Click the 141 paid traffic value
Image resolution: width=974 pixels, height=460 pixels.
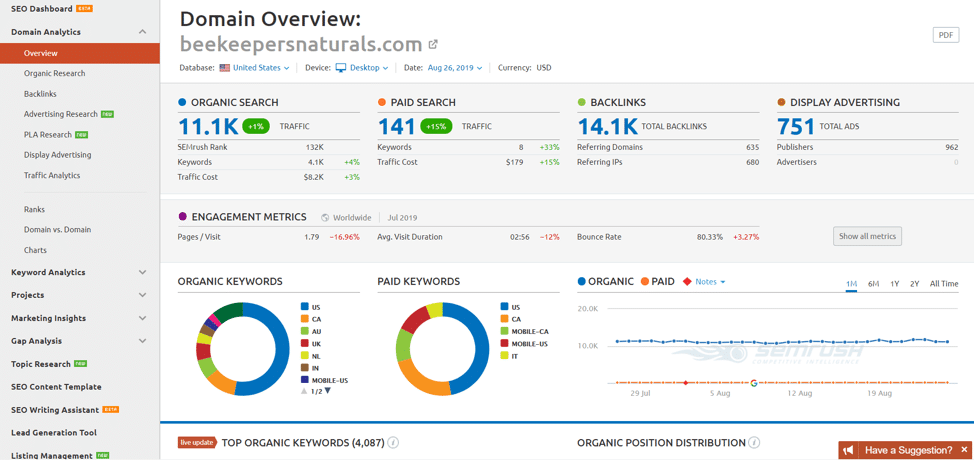pyautogui.click(x=396, y=127)
